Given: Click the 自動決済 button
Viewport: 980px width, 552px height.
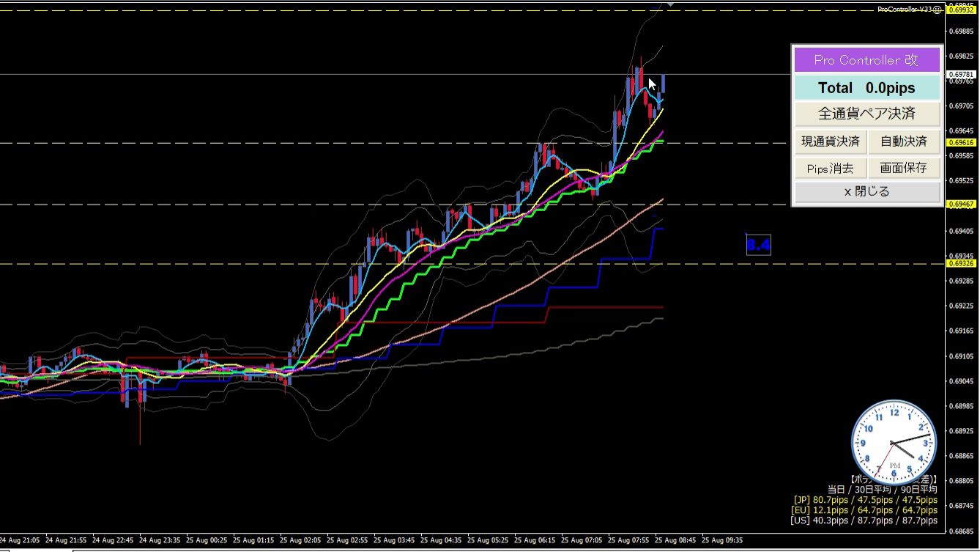Looking at the screenshot, I should pyautogui.click(x=904, y=141).
